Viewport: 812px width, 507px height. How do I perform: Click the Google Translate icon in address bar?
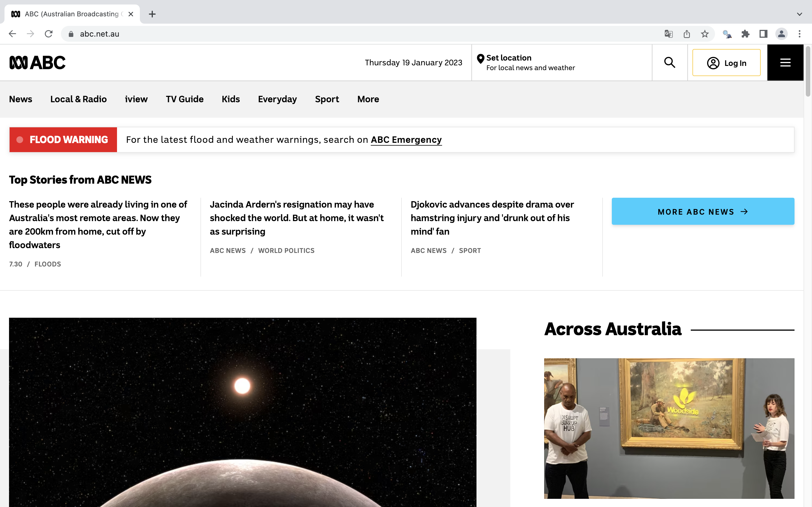(x=668, y=34)
